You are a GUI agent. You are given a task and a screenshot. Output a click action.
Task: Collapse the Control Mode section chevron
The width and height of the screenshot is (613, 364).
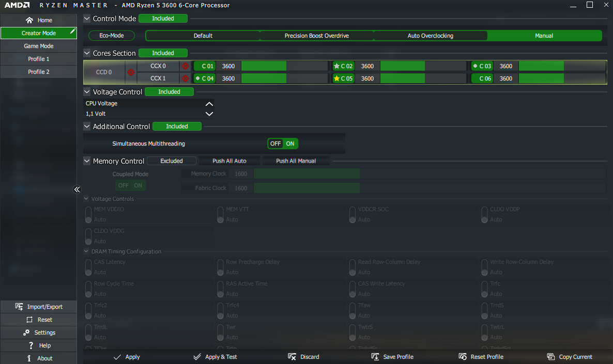click(x=87, y=19)
